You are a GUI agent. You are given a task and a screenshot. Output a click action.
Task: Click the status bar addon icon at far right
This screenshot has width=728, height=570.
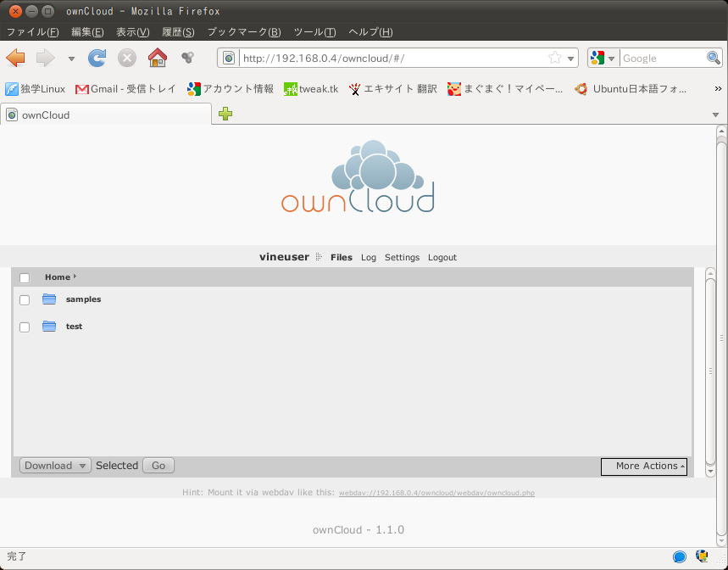[x=702, y=556]
